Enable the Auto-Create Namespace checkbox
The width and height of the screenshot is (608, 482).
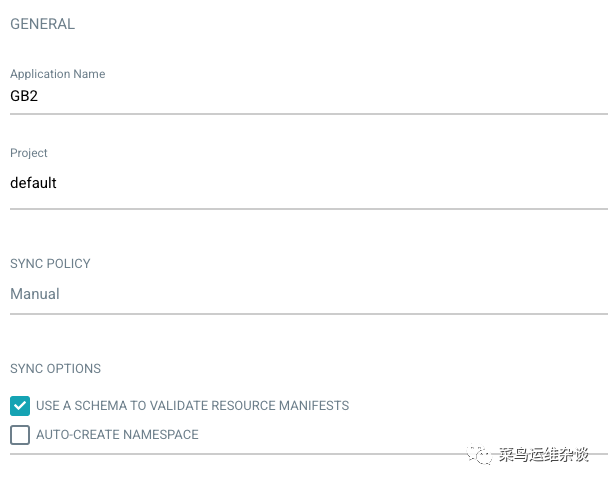(20, 435)
